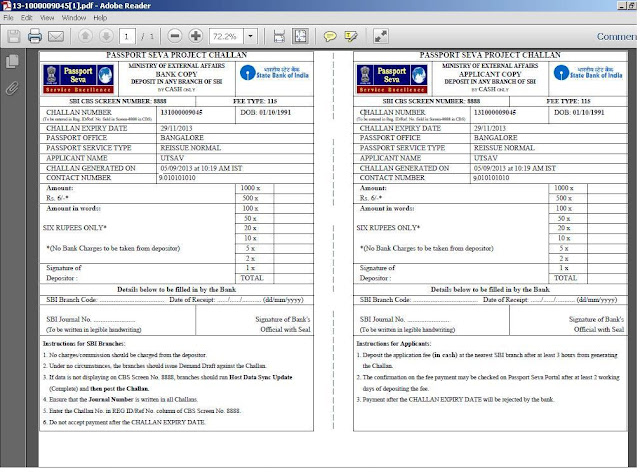The image size is (640, 472).
Task: Click '1000 x' denomination row in bank copy
Action: pos(250,188)
